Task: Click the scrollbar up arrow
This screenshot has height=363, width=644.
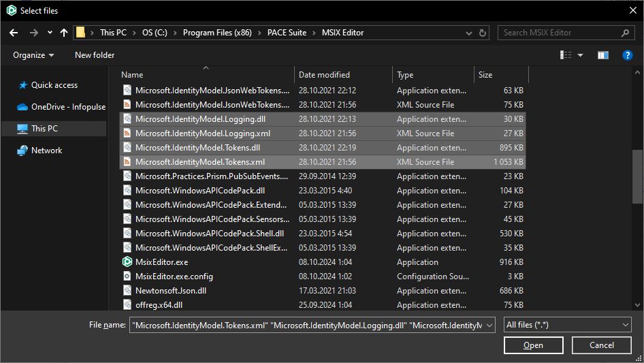Action: 637,72
